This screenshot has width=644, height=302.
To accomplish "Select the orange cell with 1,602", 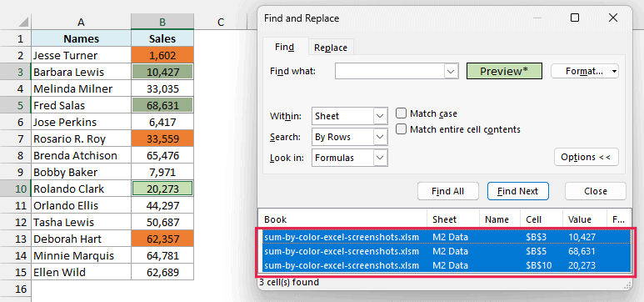I will 162,56.
